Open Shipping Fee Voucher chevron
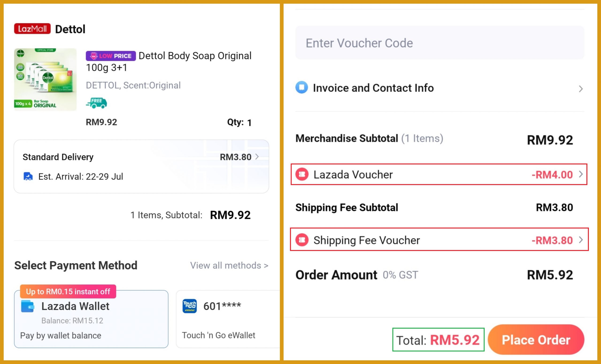The height and width of the screenshot is (364, 601). (581, 240)
